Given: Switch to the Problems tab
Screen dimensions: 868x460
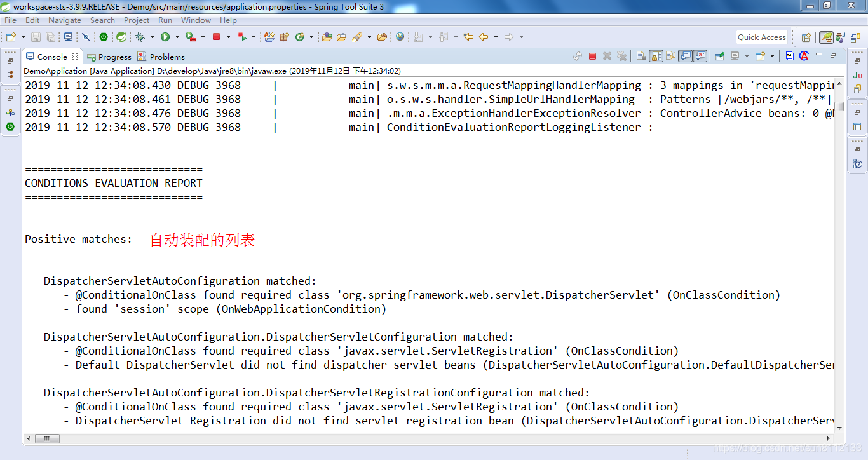Looking at the screenshot, I should (161, 57).
